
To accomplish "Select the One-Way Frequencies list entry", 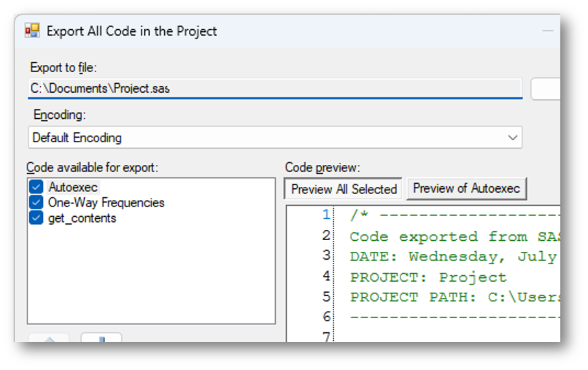I will 106,203.
